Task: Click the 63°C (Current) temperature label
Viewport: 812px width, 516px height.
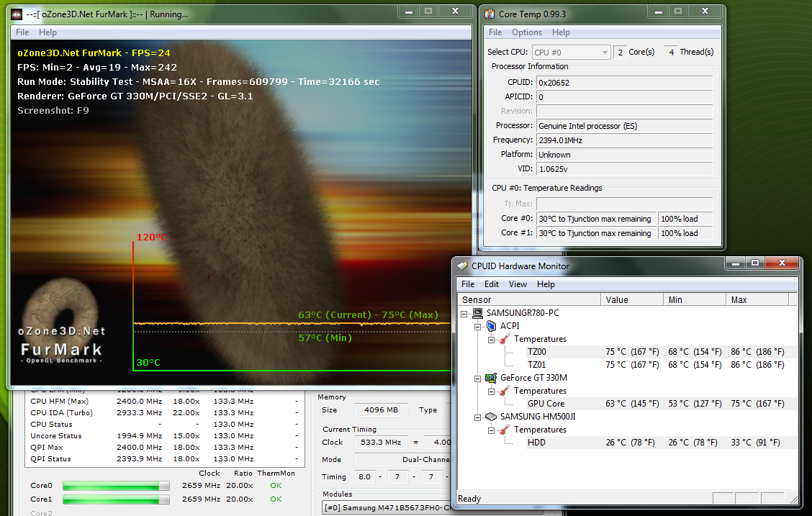Action: 335,314
